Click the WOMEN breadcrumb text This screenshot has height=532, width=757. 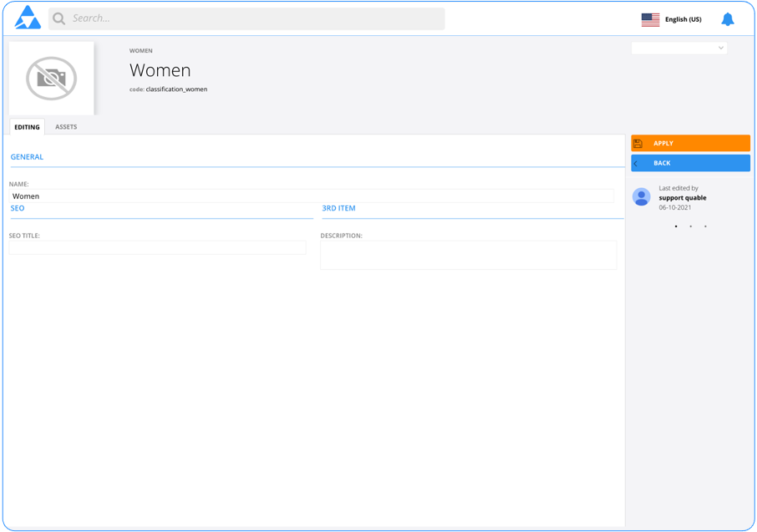coord(141,51)
